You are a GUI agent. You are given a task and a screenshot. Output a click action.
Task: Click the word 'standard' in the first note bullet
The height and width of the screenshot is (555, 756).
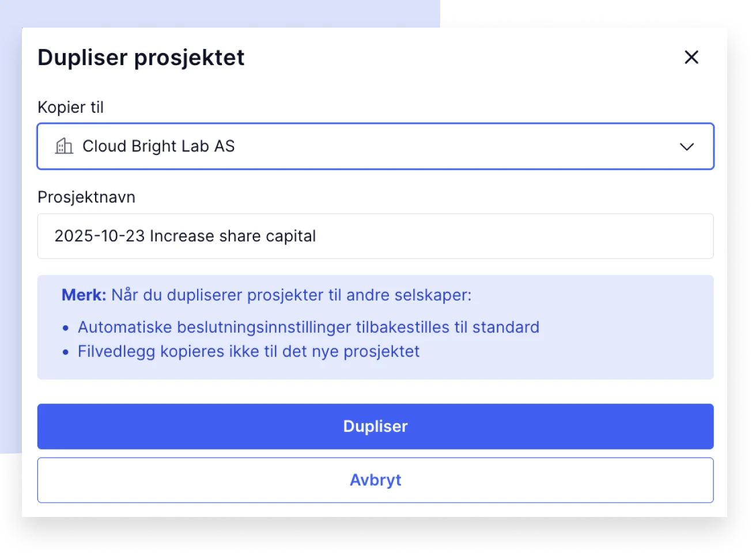506,327
